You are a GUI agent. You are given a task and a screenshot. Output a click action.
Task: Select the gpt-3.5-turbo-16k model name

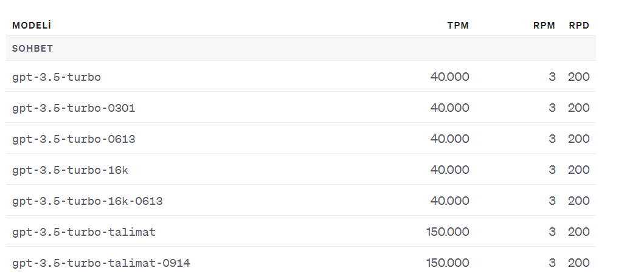(x=70, y=170)
